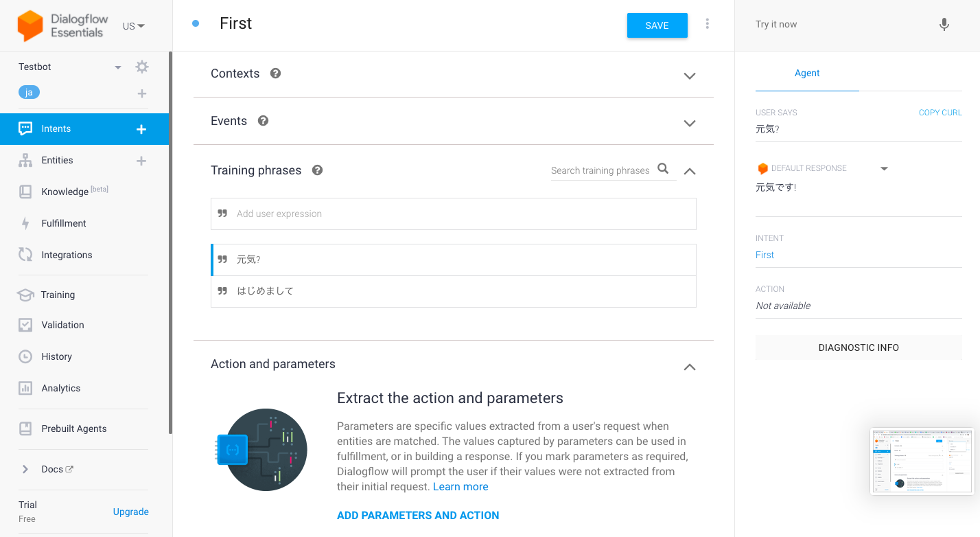The image size is (980, 537).
Task: Collapse the Training phrases section
Action: point(689,171)
